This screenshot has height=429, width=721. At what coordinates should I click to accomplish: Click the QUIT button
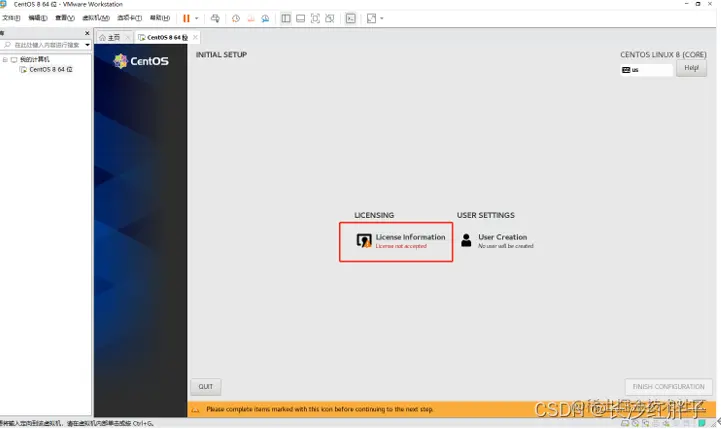click(x=206, y=387)
